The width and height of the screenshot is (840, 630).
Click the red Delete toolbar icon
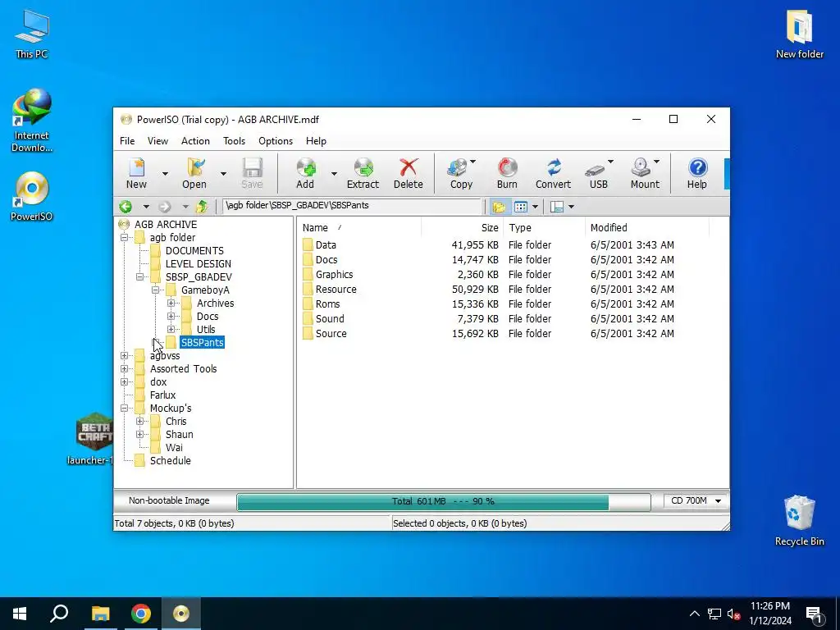click(x=409, y=173)
